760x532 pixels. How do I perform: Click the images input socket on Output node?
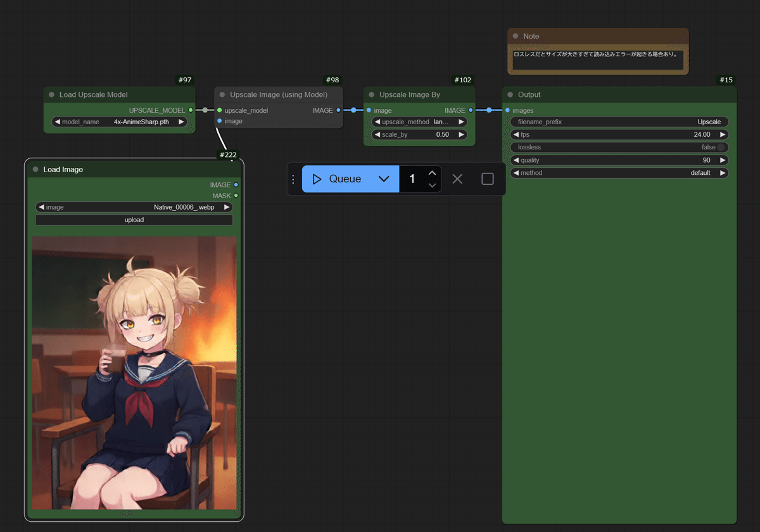click(x=507, y=110)
